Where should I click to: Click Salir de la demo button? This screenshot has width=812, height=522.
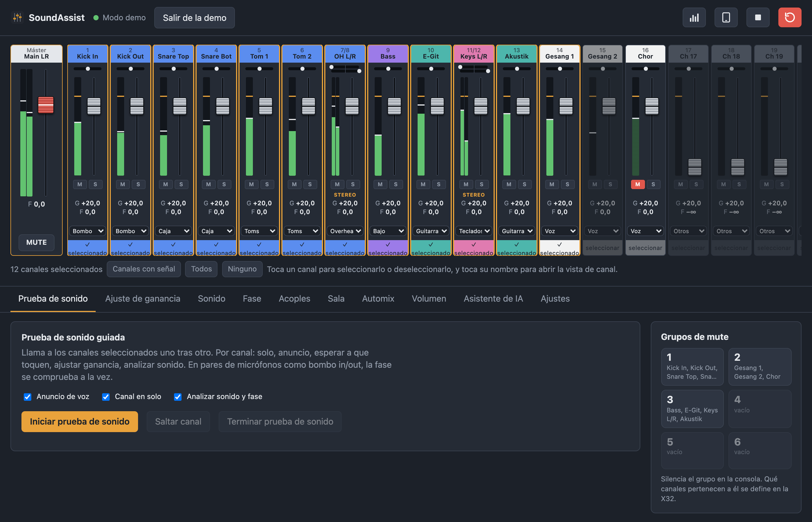coord(194,18)
